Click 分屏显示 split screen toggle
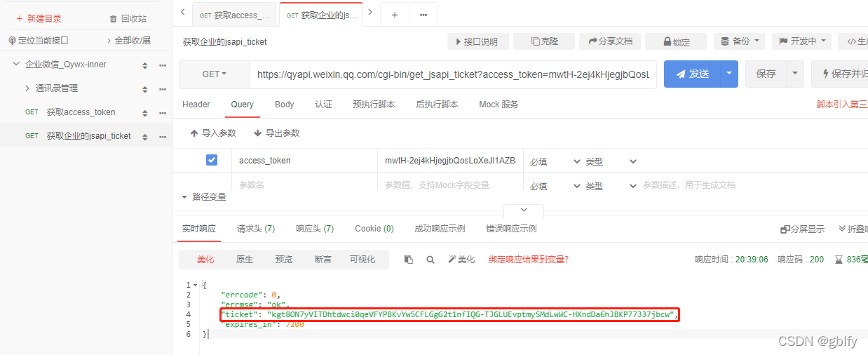 (x=802, y=229)
